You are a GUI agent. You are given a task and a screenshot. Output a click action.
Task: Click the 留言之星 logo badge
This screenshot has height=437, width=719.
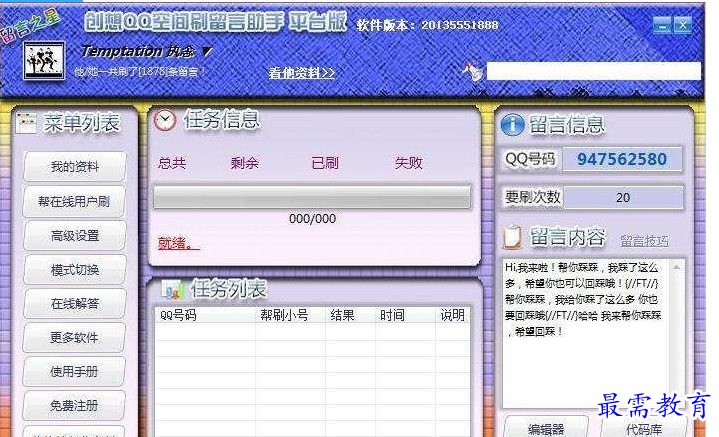pos(30,26)
